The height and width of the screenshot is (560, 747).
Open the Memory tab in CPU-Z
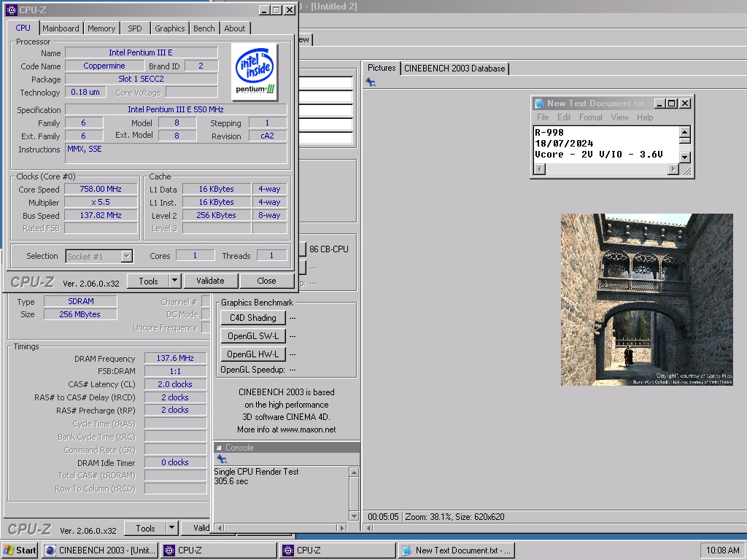tap(101, 28)
